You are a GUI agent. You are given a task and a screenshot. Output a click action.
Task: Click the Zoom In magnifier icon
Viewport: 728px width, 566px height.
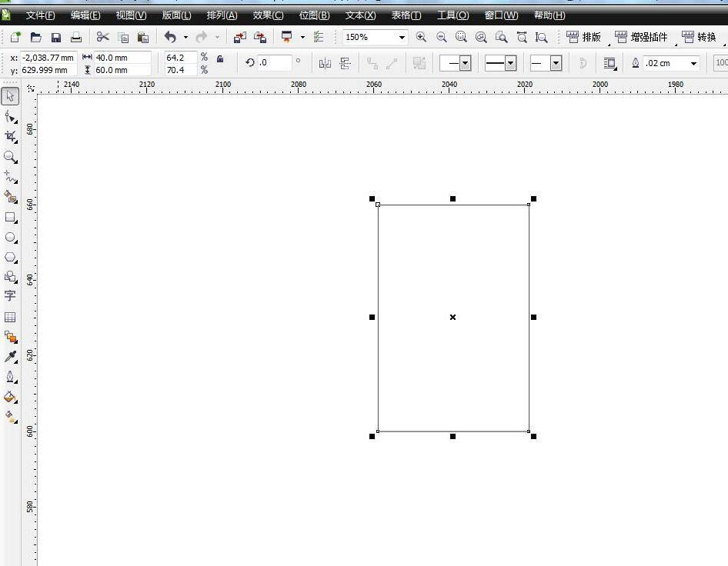tap(421, 37)
